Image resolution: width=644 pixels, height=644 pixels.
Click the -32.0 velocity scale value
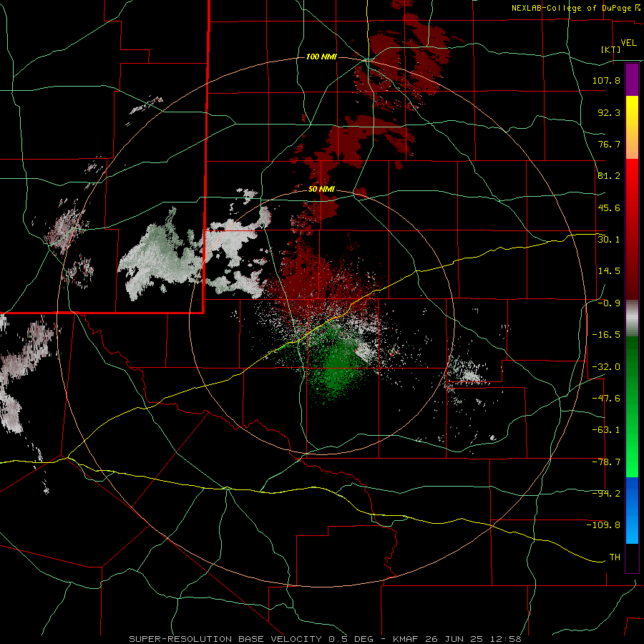[x=606, y=367]
